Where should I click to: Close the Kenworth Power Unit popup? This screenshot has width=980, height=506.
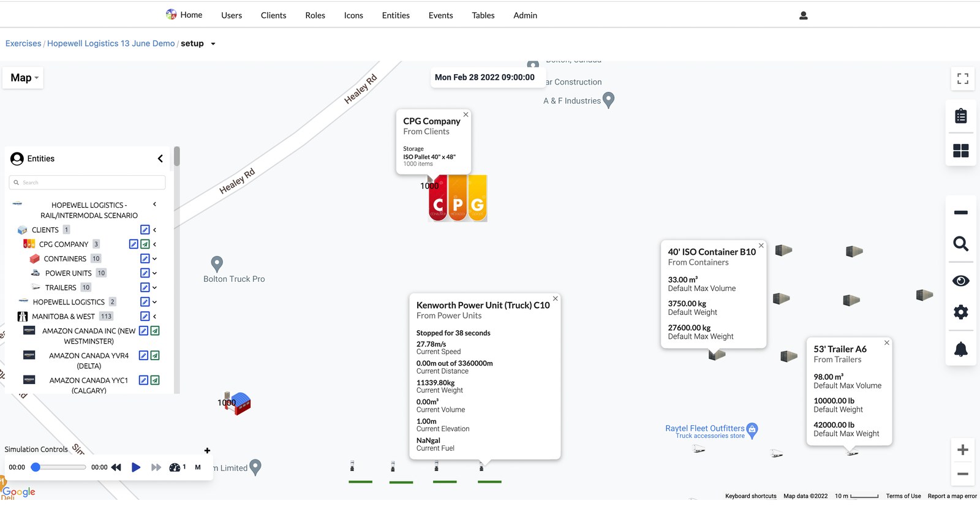click(555, 299)
